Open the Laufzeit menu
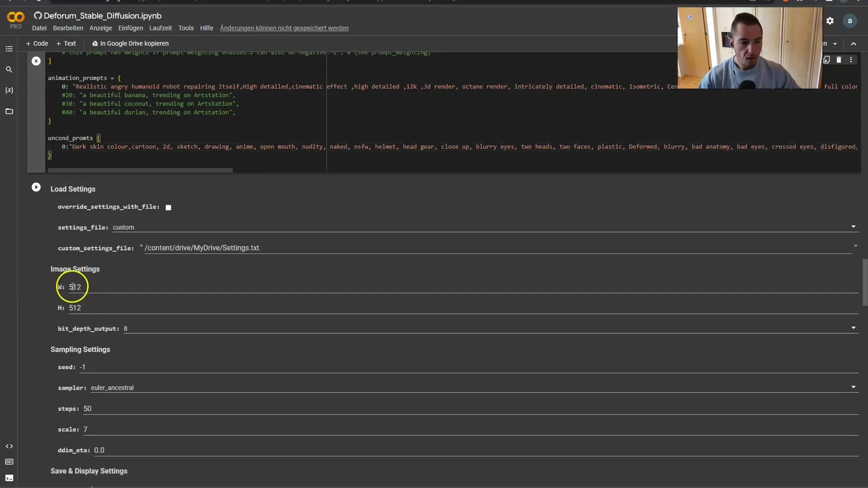868x488 pixels. point(160,28)
